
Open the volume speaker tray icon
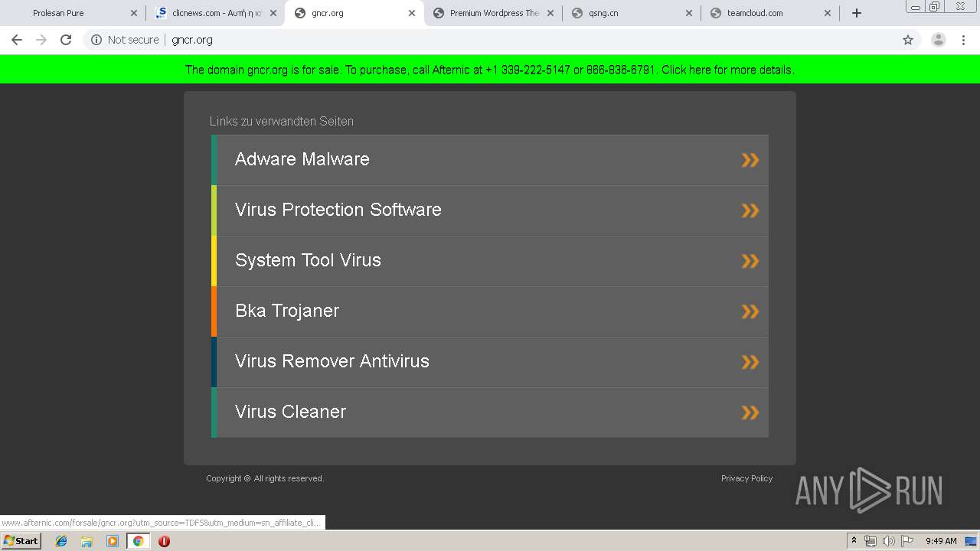[888, 541]
